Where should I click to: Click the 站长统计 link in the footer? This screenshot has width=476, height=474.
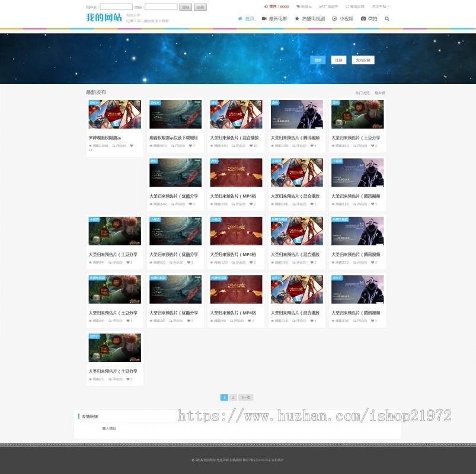(x=277, y=460)
